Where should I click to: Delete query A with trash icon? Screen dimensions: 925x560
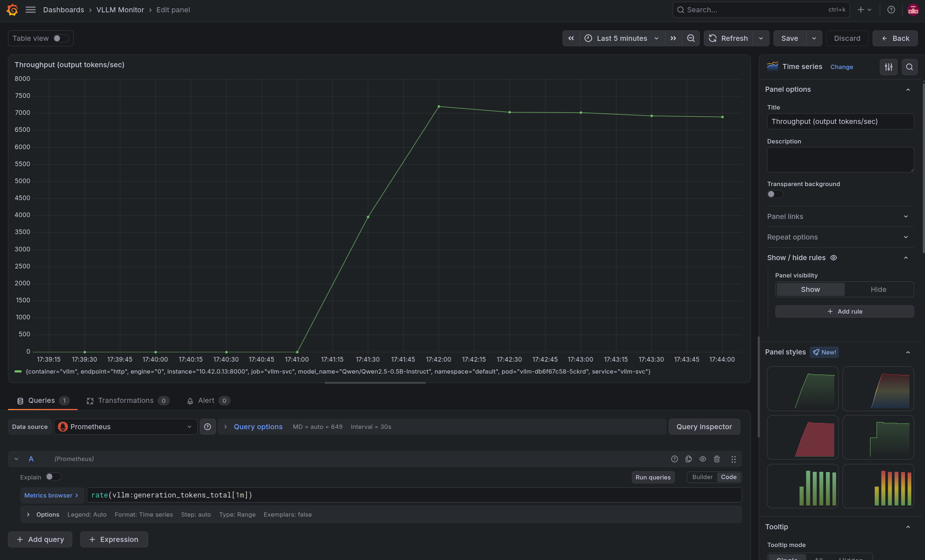[717, 459]
